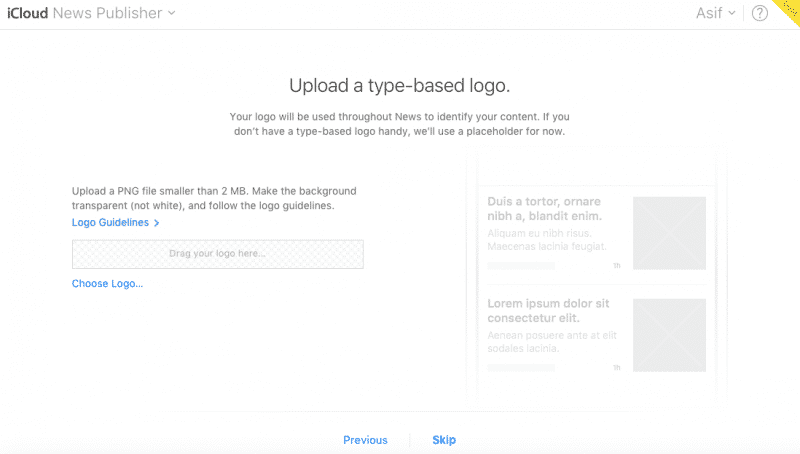
Task: Click the PNG upload instructions text
Action: point(214,198)
